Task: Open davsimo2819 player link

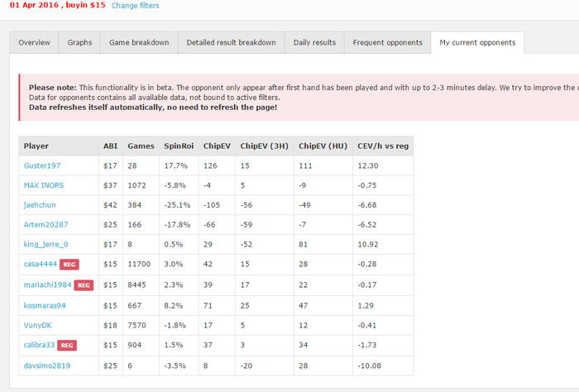Action: (47, 366)
